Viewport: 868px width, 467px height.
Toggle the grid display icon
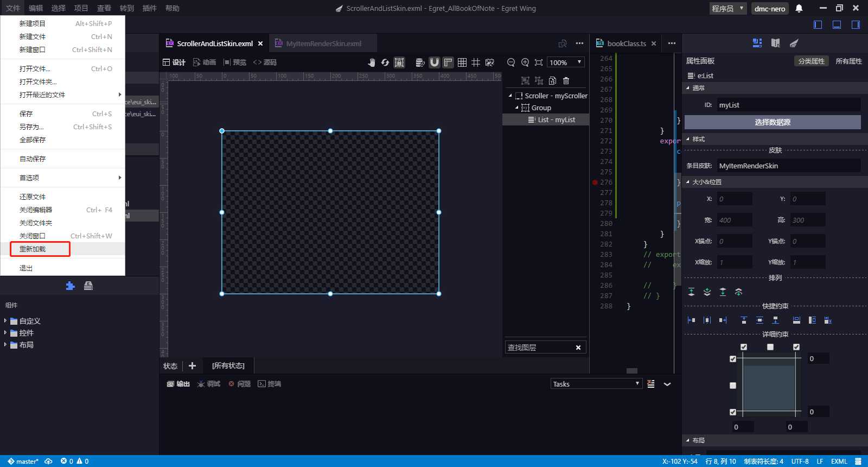pos(462,62)
